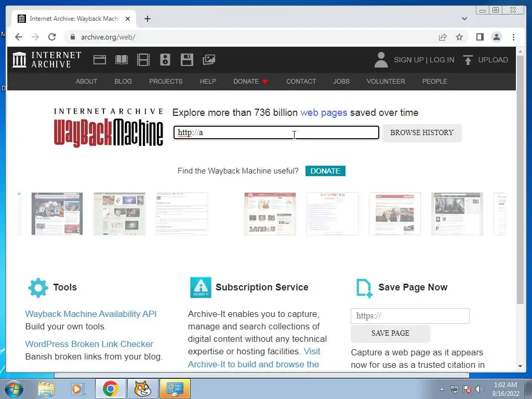
Task: Click LOG IN link
Action: (442, 60)
